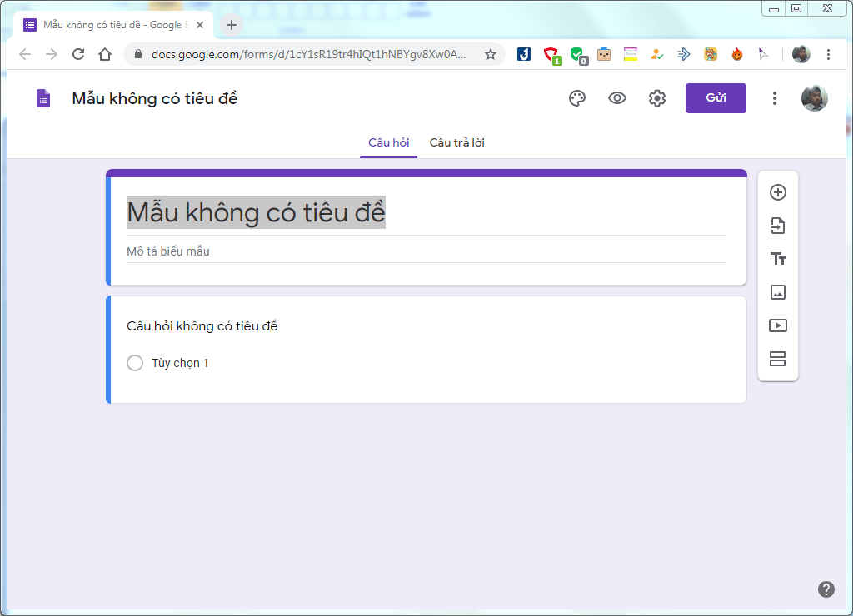Edit the form title field
853x616 pixels.
[426, 212]
